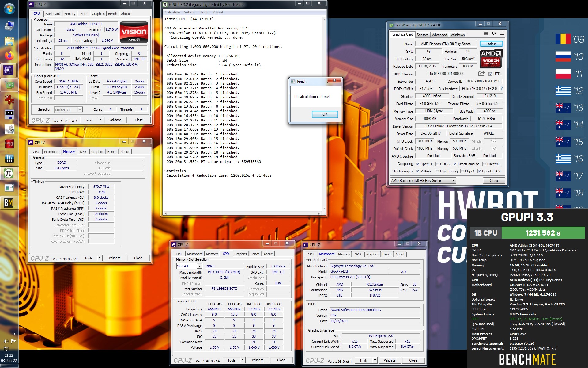
Task: Toggle the Ray Tracing checkbox
Action: 437,171
